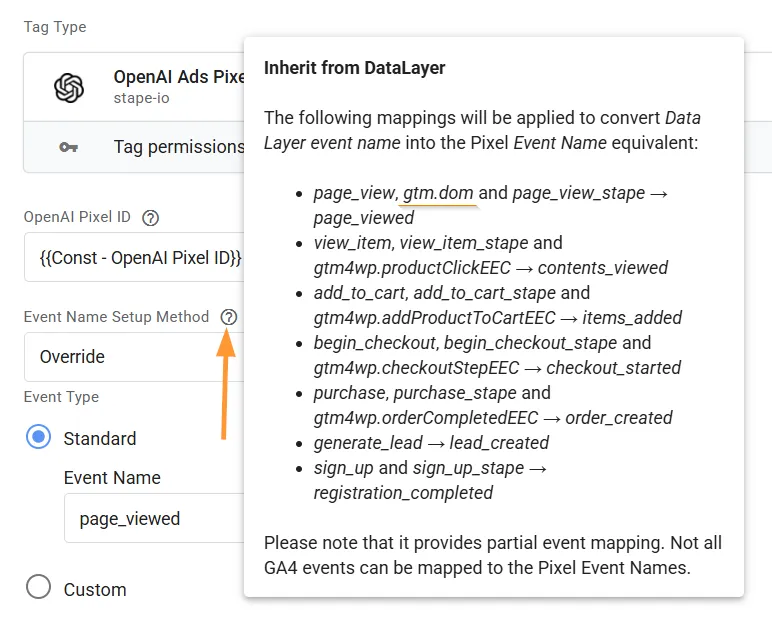This screenshot has height=620, width=772.
Task: Open help icon next to Event Name Setup Method
Action: (x=229, y=317)
